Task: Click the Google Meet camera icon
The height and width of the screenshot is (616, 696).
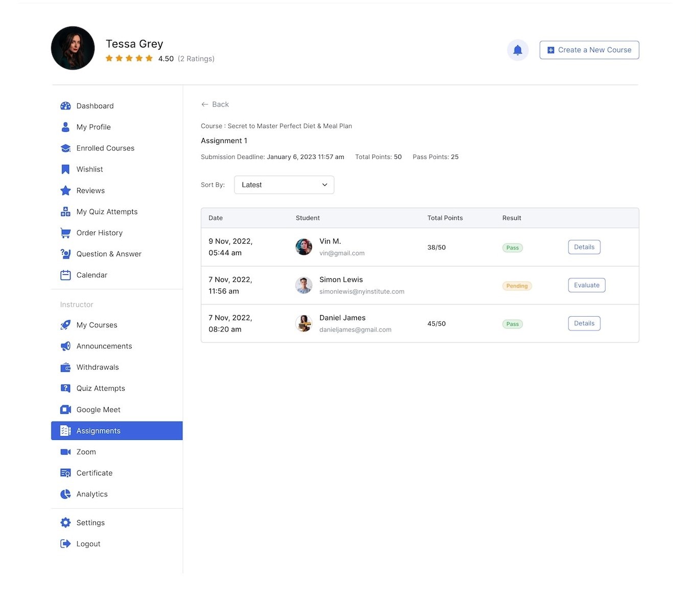Action: (x=65, y=410)
